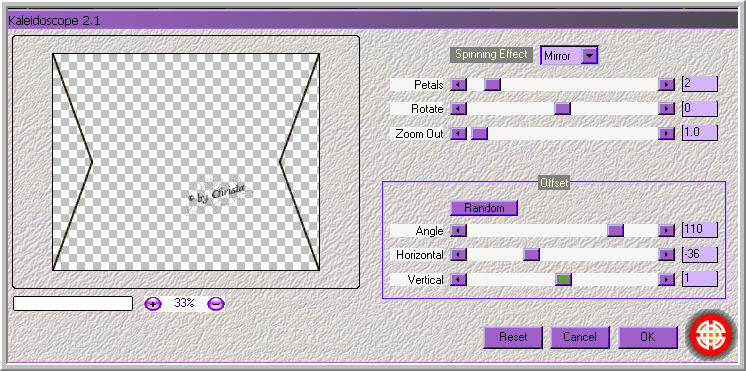
Task: Click the Petals left arrow
Action: point(458,85)
